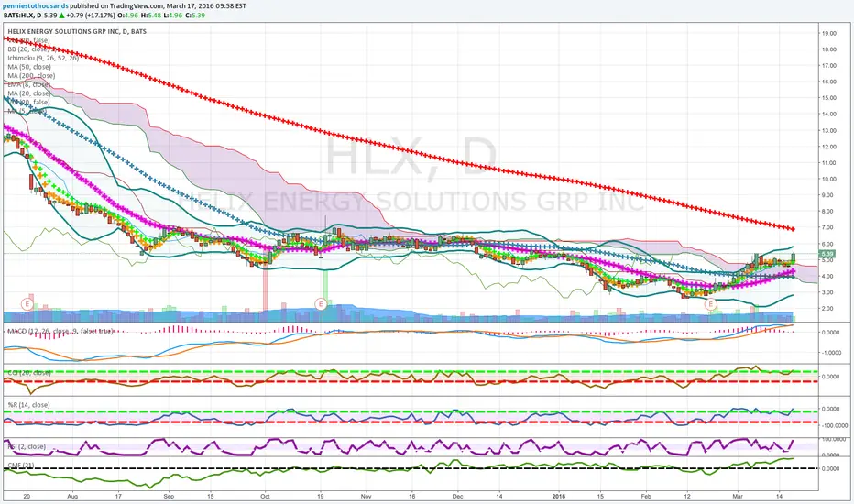Click the Mar date axis label
Screen dimensions: 854x504
pos(738,497)
